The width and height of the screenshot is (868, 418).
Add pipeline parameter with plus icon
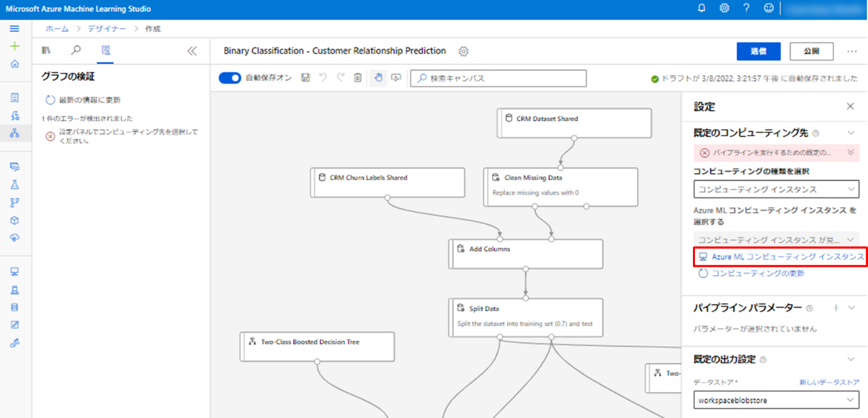click(x=835, y=308)
